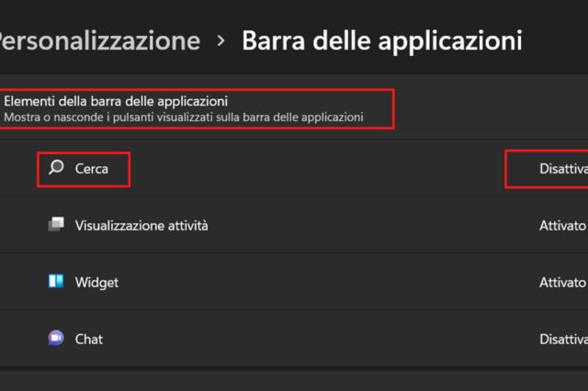The width and height of the screenshot is (588, 391).
Task: Toggle the Cerca Disattivato status
Action: [562, 169]
